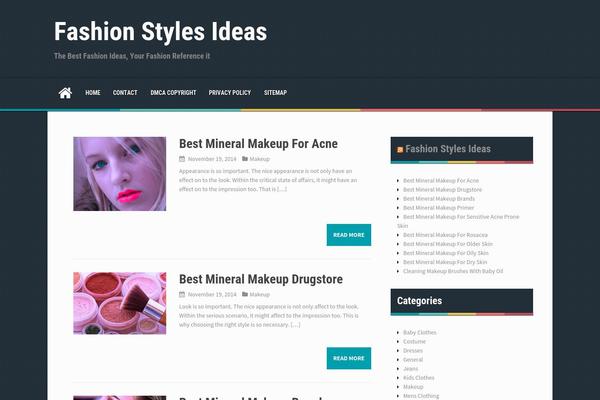Choose the Dresses category

413,351
